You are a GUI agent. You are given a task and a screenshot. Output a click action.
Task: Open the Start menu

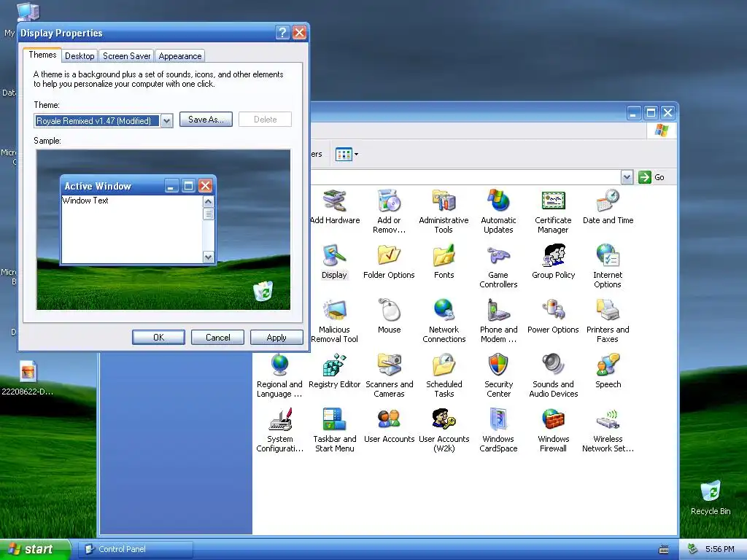click(35, 549)
